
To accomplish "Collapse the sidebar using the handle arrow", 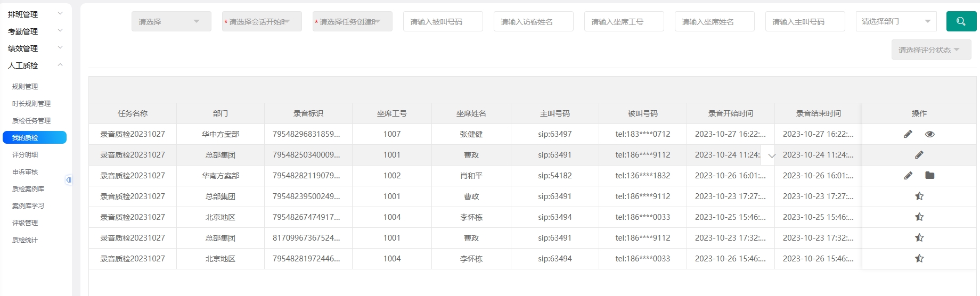I will tap(68, 180).
